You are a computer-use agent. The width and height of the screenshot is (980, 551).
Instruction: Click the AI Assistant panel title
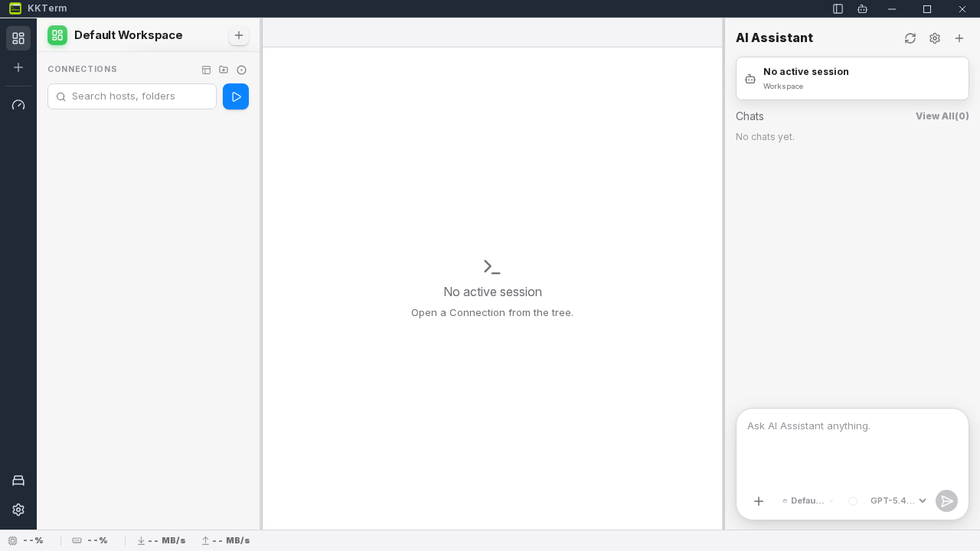[774, 38]
